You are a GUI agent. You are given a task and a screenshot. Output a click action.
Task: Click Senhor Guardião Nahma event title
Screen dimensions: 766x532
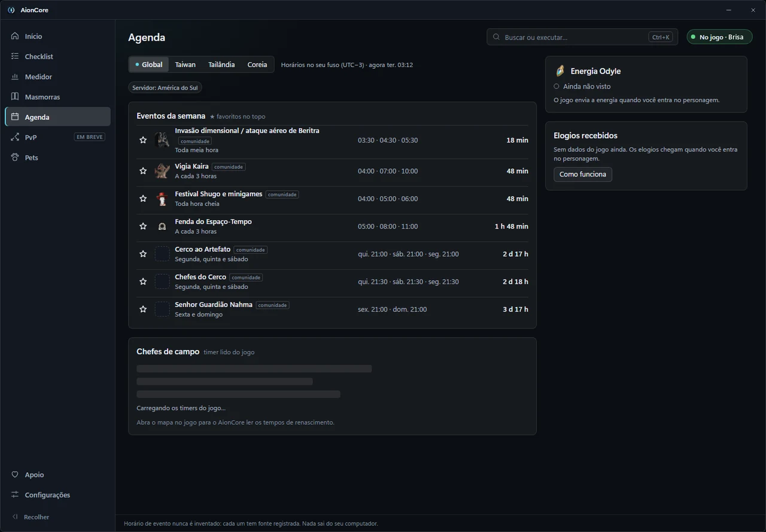214,305
